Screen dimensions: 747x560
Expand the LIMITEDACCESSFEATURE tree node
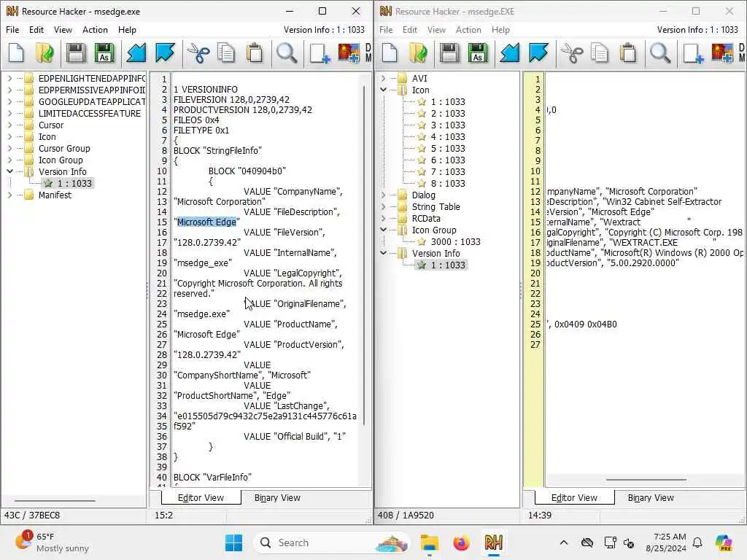(9, 113)
